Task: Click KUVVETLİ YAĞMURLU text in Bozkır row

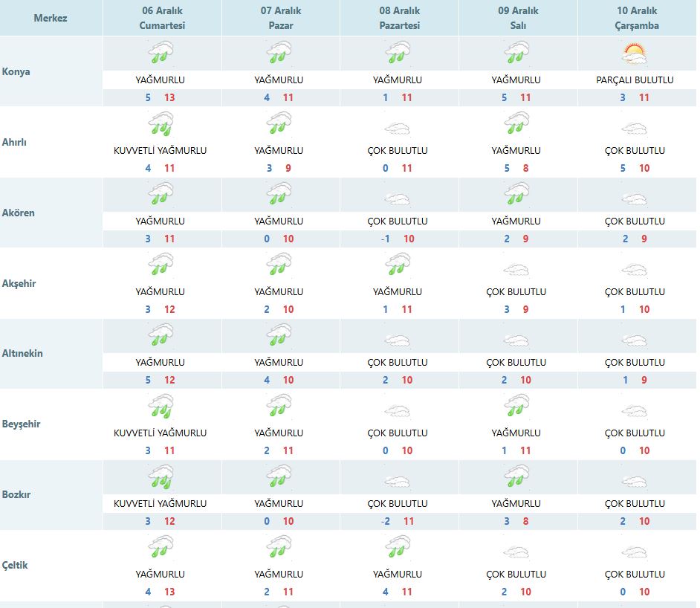Action: 161,503
